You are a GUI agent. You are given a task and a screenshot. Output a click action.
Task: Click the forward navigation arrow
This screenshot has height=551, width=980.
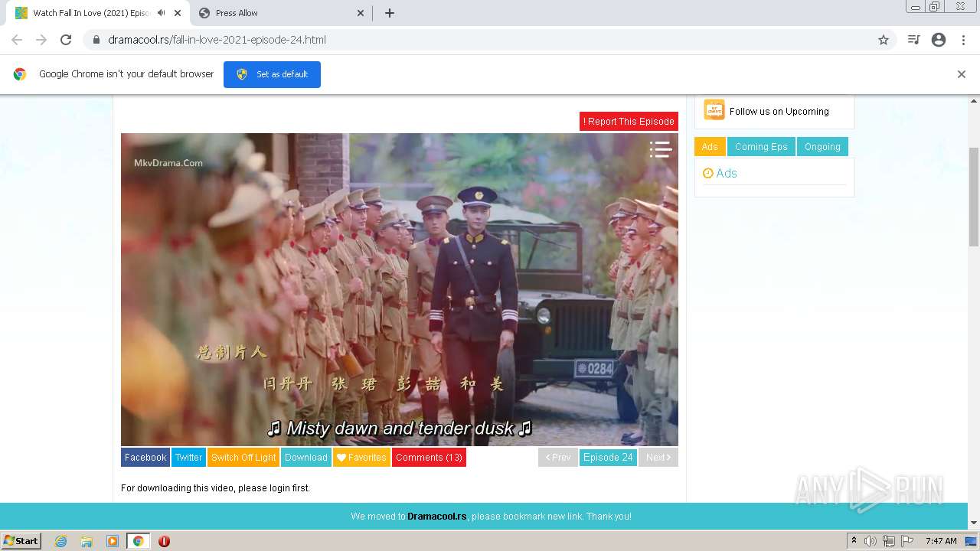click(x=41, y=40)
